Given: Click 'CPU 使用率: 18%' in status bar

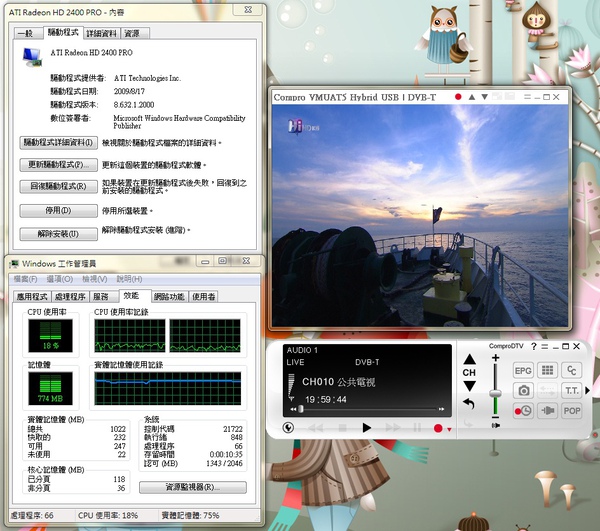Looking at the screenshot, I should point(108,516).
